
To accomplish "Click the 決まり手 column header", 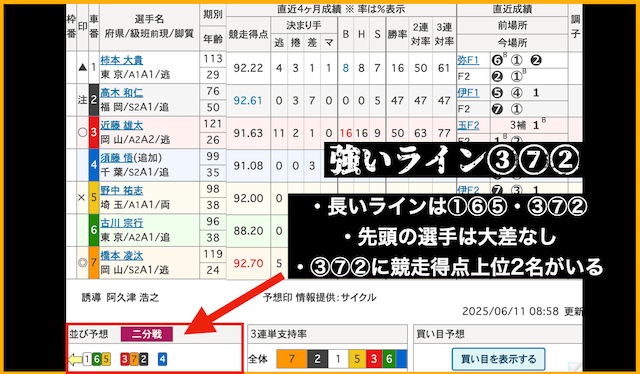I will pos(303,26).
